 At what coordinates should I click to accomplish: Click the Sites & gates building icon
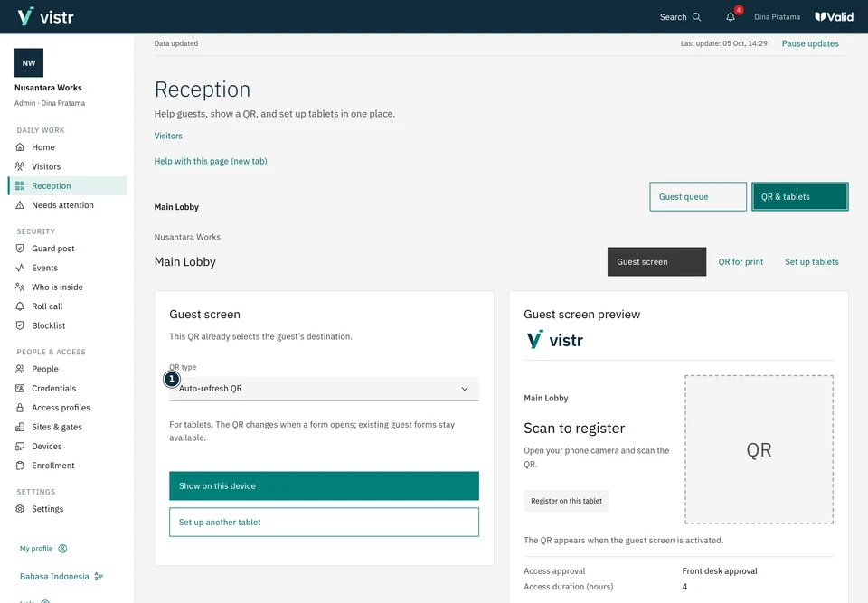pos(20,428)
